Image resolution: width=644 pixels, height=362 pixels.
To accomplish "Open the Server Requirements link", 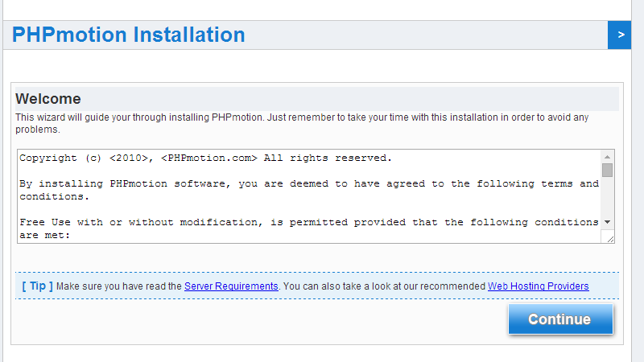I will coord(231,286).
